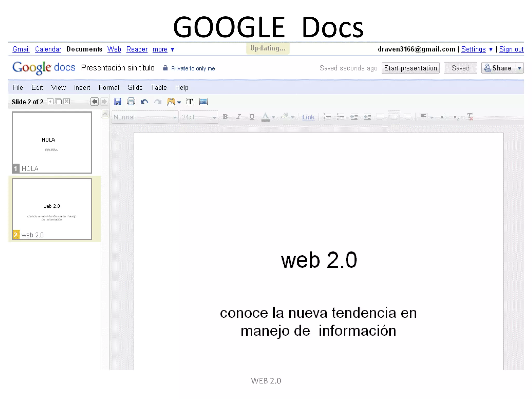
Task: Apply subscript formatting
Action: tap(456, 117)
